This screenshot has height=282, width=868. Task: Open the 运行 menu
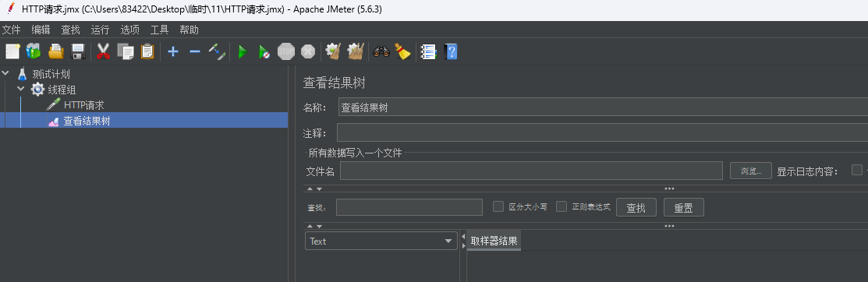(x=100, y=30)
